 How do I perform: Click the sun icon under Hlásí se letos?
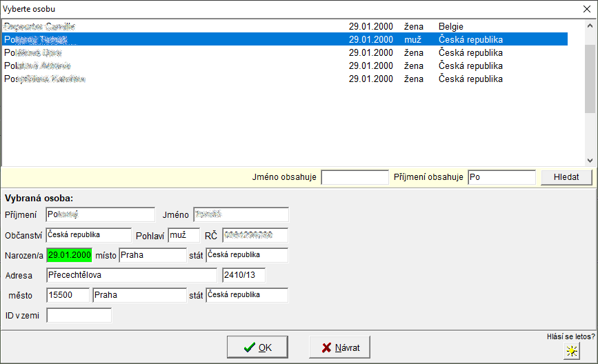click(x=571, y=351)
